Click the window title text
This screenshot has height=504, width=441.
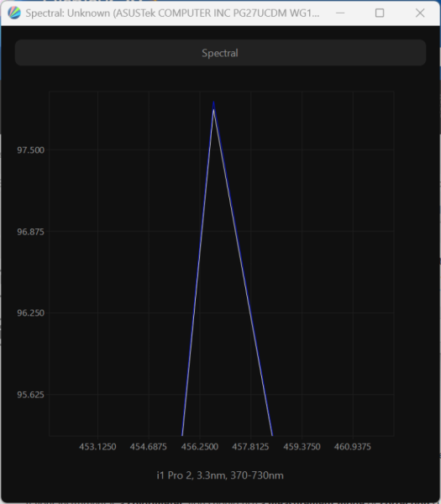click(172, 13)
